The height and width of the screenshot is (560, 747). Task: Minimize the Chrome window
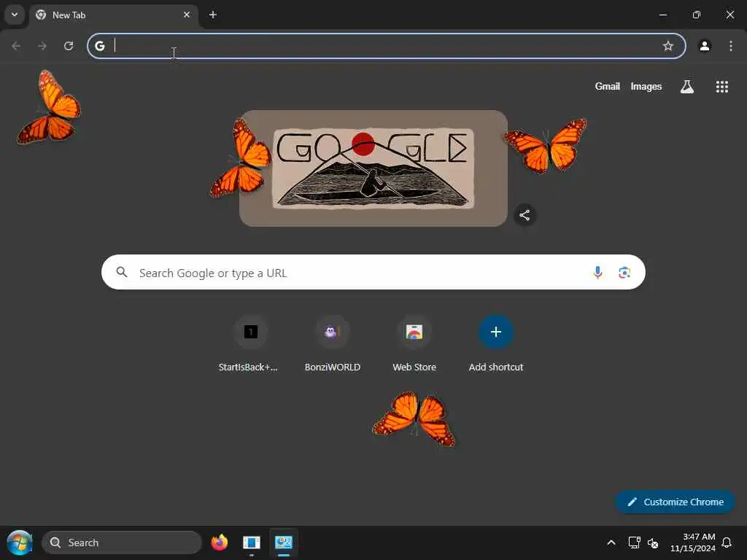point(662,15)
